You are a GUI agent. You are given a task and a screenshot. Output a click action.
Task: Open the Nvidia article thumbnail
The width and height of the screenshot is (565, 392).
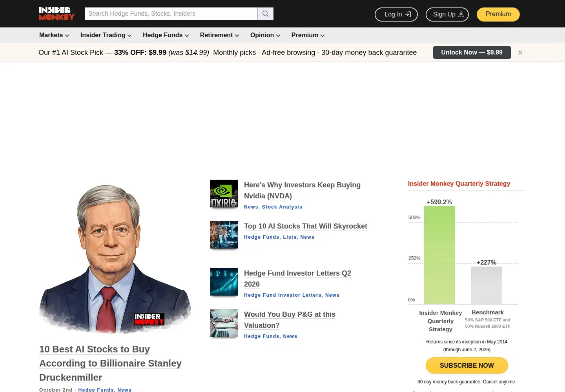224,194
